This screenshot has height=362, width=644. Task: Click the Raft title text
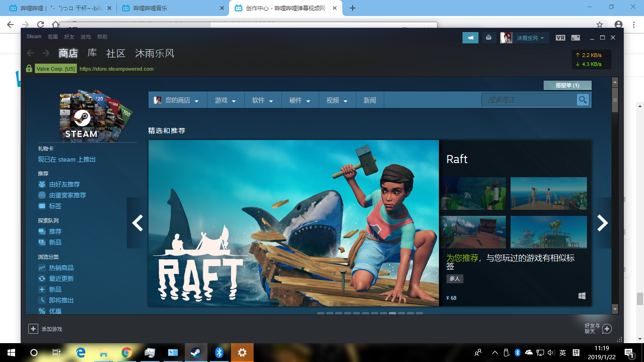[457, 159]
